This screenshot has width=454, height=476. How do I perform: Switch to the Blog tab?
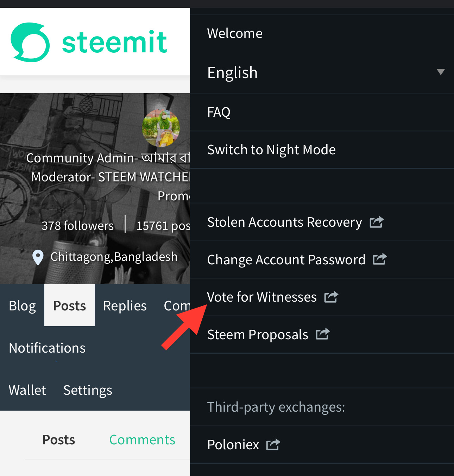coord(22,306)
